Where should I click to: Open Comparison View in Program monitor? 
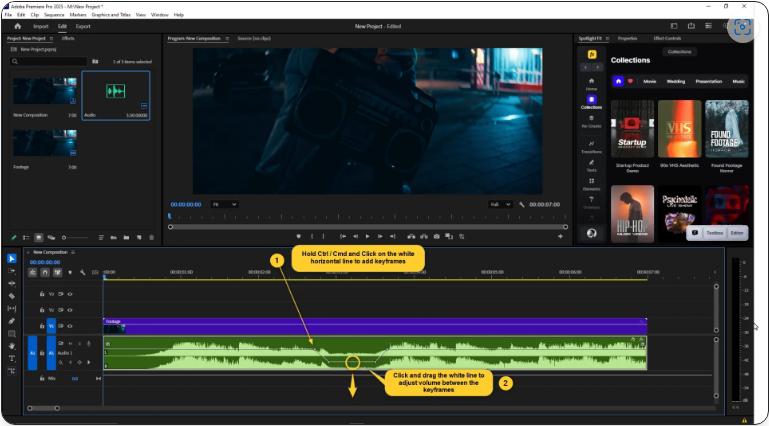point(449,236)
